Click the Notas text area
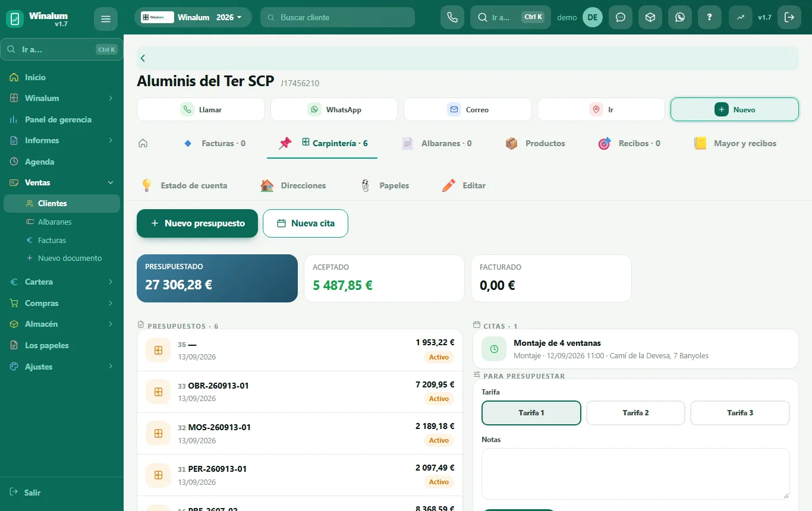 (635, 474)
